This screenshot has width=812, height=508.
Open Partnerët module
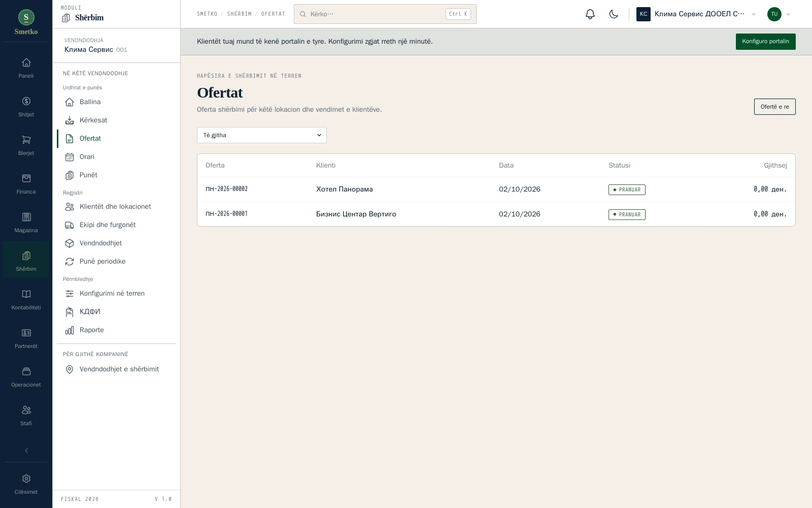[x=26, y=338]
